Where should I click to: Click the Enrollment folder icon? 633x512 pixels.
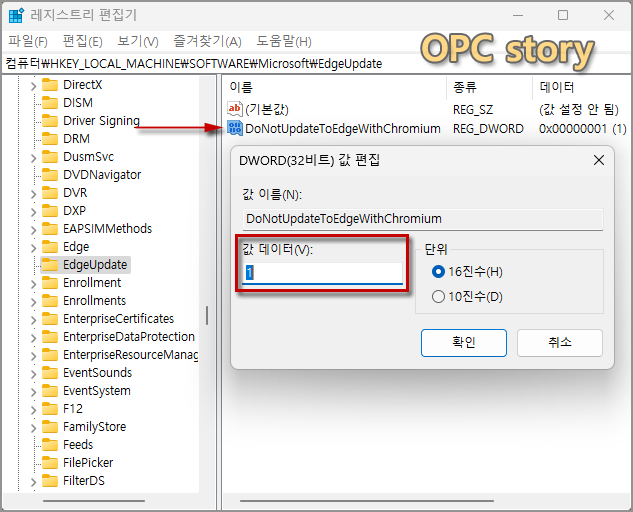pyautogui.click(x=50, y=283)
